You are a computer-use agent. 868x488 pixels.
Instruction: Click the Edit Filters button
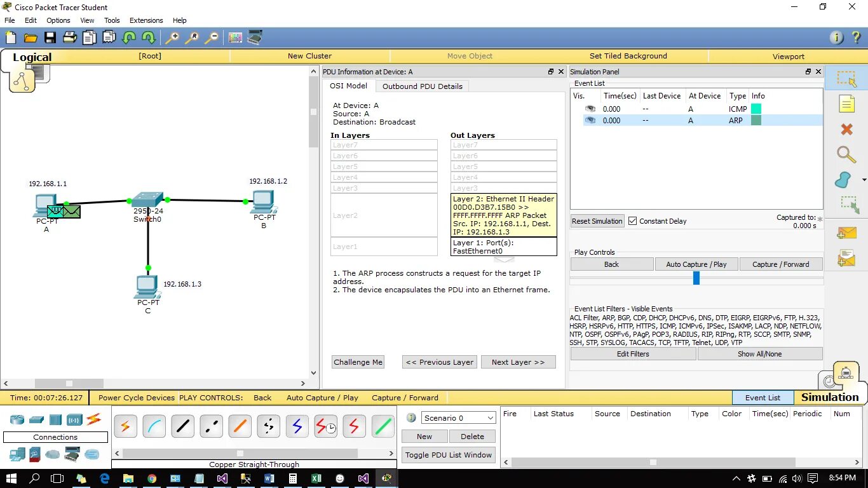tap(633, 354)
